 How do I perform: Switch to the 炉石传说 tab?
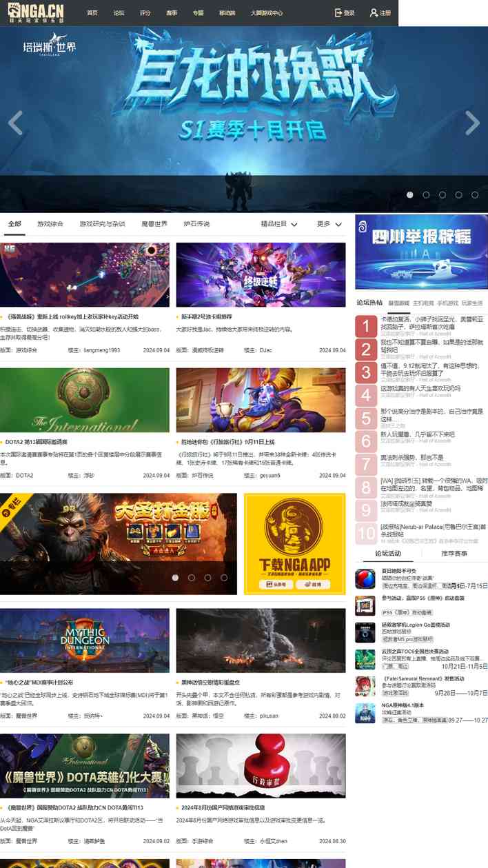pyautogui.click(x=196, y=224)
